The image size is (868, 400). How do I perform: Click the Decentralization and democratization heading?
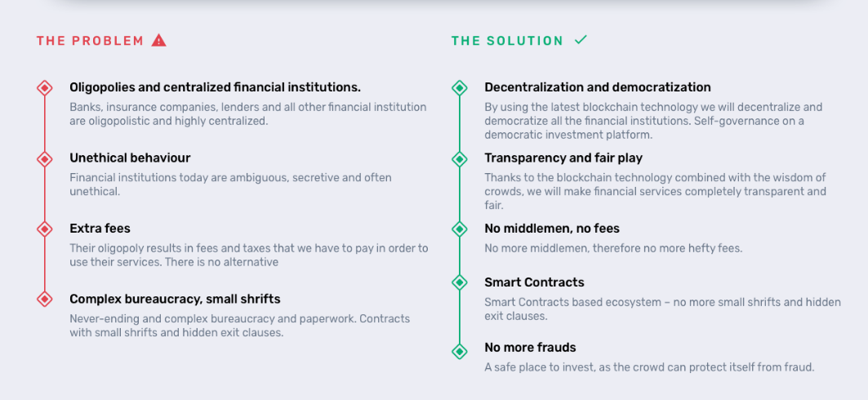598,87
